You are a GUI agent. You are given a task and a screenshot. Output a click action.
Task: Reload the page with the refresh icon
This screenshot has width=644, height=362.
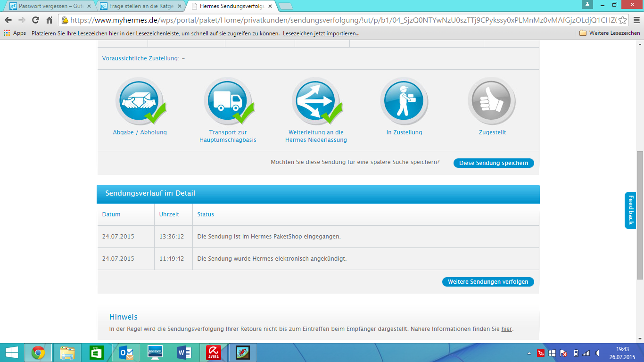pyautogui.click(x=35, y=20)
